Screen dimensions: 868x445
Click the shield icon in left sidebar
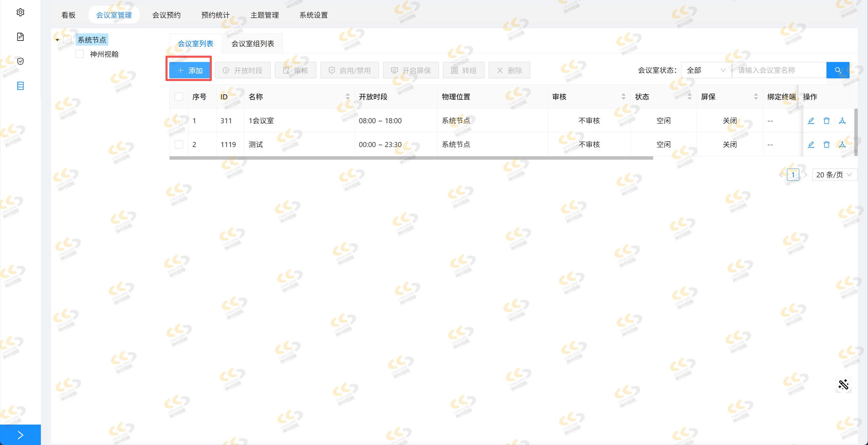click(x=20, y=61)
